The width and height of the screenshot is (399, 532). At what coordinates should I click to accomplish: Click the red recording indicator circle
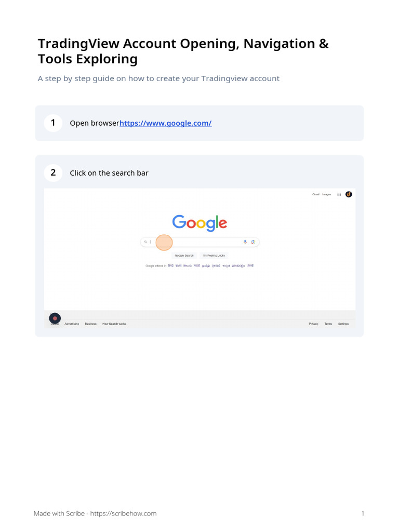point(55,318)
